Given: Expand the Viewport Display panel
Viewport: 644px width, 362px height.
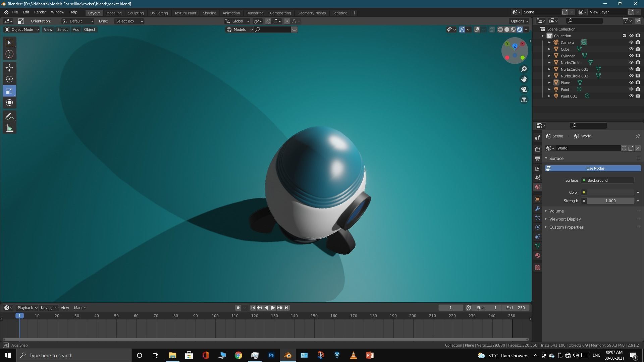Looking at the screenshot, I should click(x=565, y=219).
